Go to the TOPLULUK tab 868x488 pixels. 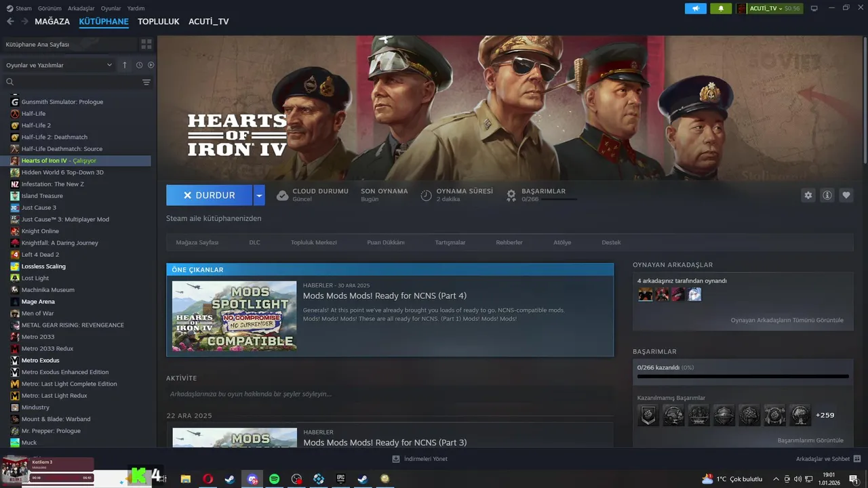point(158,22)
